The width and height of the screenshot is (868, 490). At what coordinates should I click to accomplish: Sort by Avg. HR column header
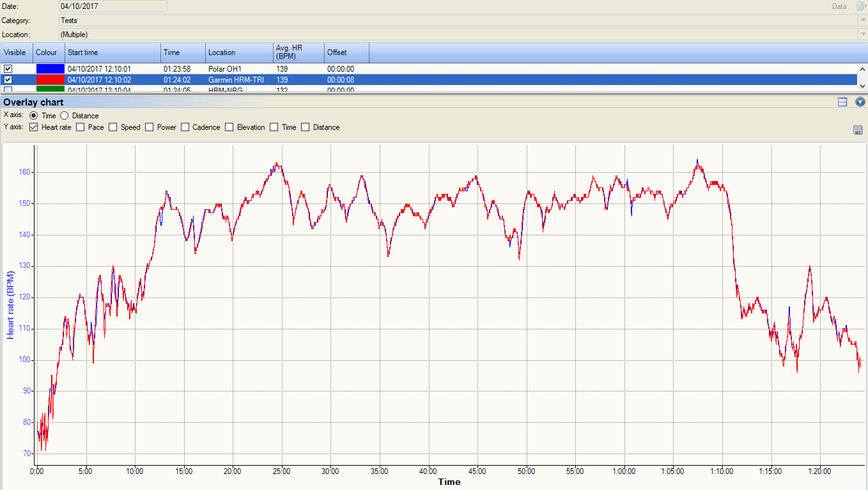point(298,52)
